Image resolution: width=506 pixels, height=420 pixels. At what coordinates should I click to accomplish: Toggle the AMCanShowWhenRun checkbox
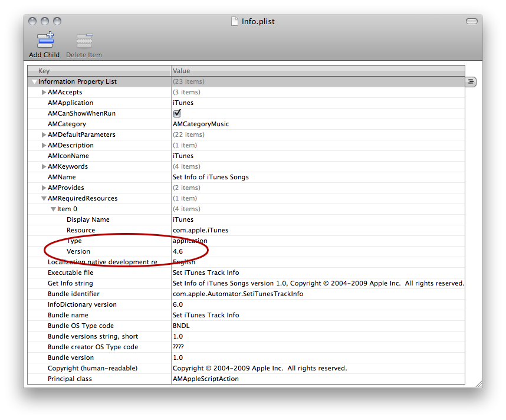click(x=177, y=113)
